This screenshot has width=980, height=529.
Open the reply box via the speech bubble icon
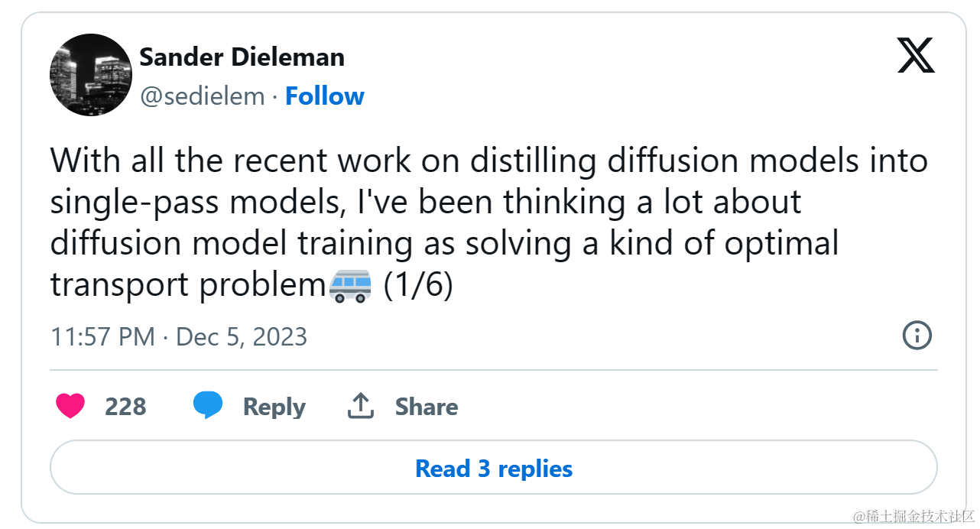[x=208, y=406]
